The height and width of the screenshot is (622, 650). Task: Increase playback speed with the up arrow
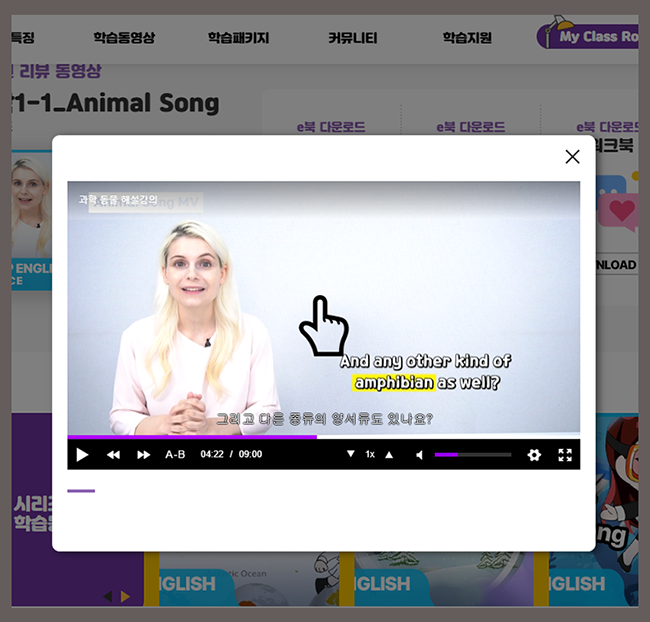pyautogui.click(x=389, y=454)
